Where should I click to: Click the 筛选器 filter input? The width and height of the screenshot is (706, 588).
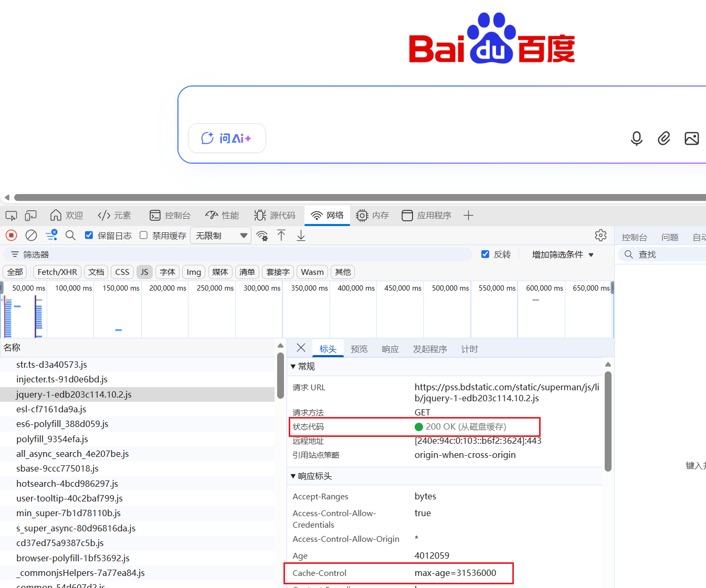239,254
